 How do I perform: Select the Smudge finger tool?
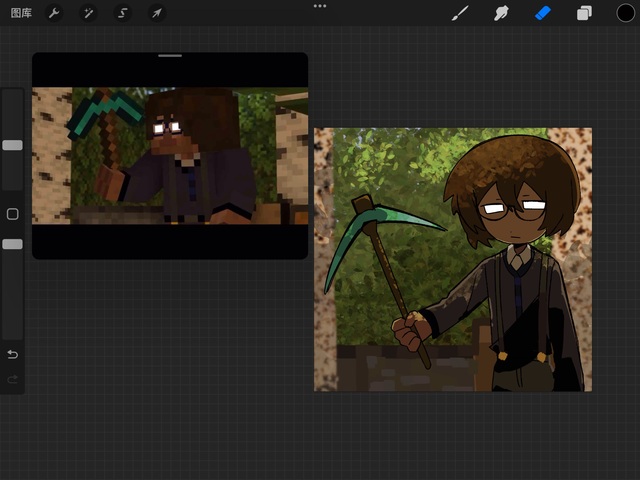pos(502,13)
